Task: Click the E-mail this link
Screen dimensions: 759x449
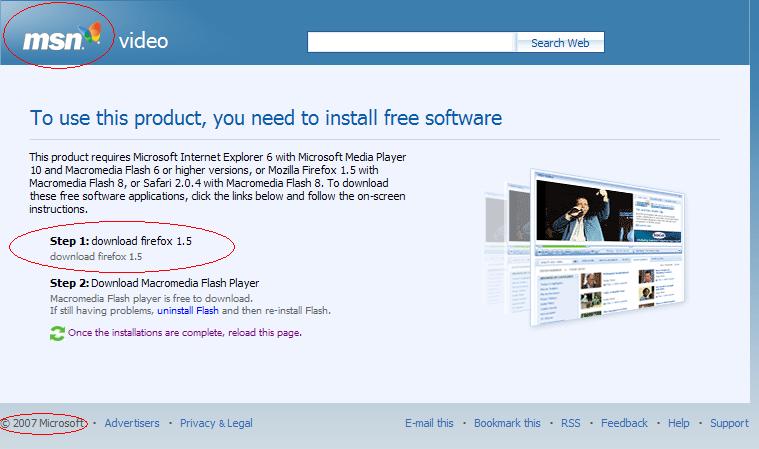Action: (x=429, y=423)
